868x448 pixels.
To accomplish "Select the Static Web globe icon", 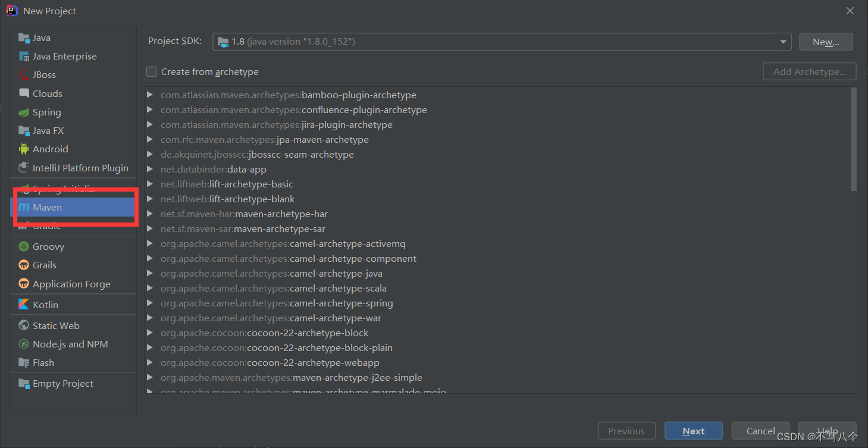I will point(24,325).
